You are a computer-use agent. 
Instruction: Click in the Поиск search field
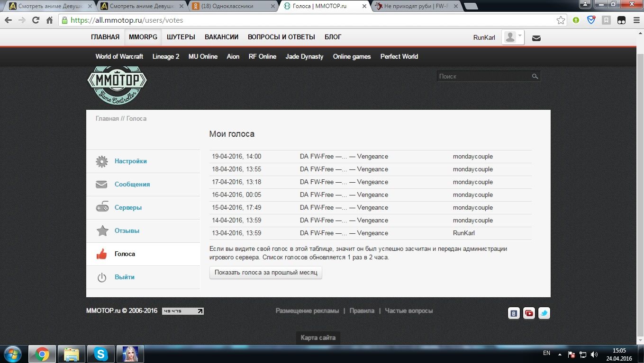tap(482, 76)
